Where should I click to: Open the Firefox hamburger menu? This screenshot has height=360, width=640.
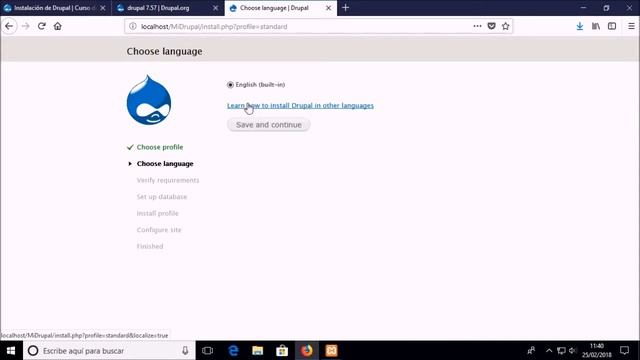pos(631,26)
